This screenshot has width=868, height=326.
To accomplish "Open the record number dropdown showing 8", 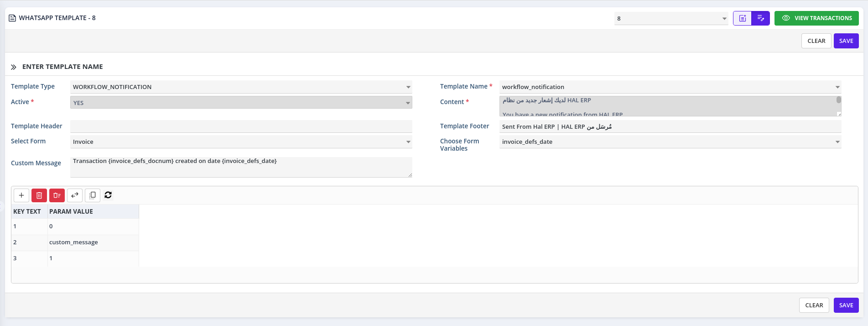I will [x=724, y=19].
